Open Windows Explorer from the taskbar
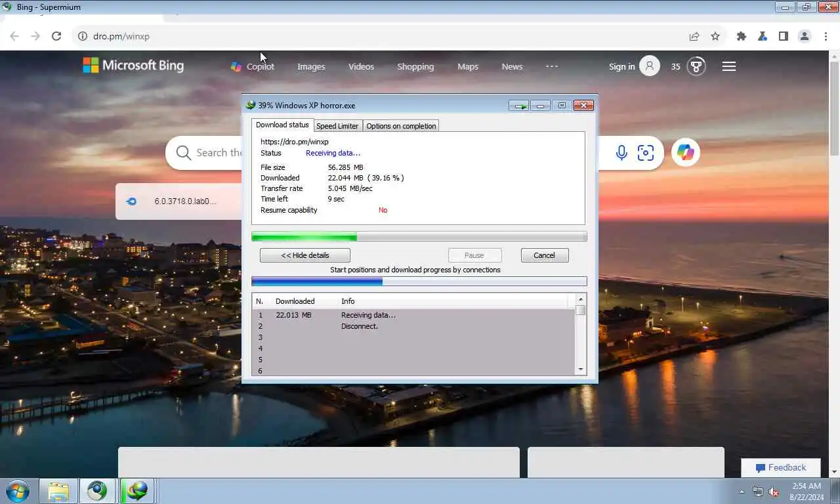 (58, 491)
